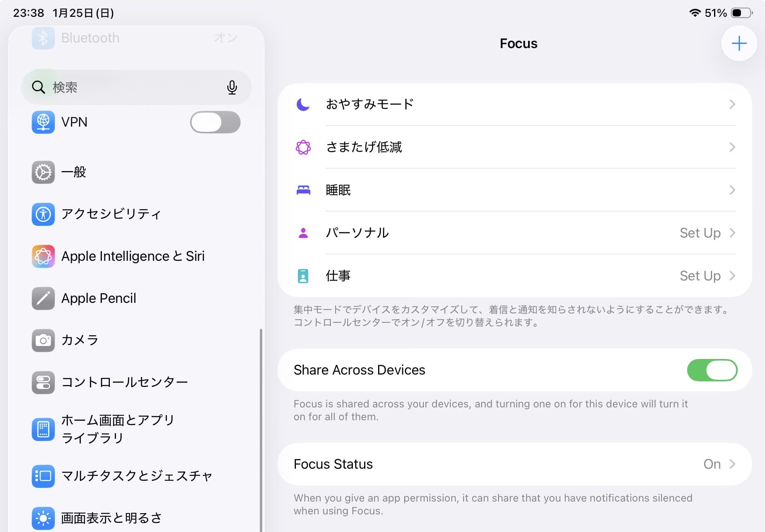Tap the Apple Pencil icon
This screenshot has width=765, height=532.
click(x=43, y=298)
